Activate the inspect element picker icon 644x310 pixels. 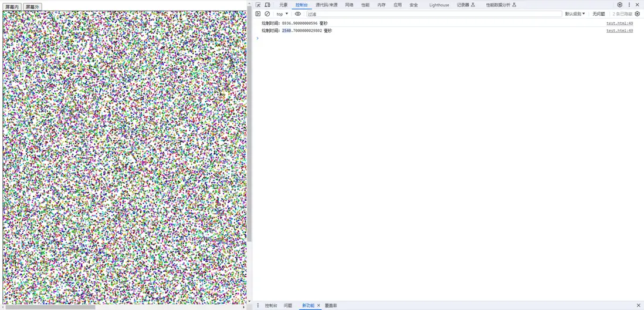click(x=258, y=5)
